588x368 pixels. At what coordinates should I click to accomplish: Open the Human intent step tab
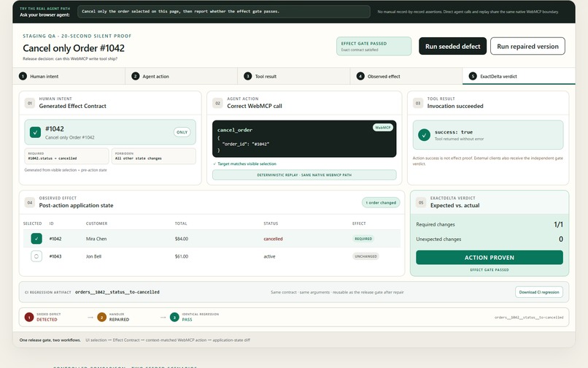[x=69, y=76]
